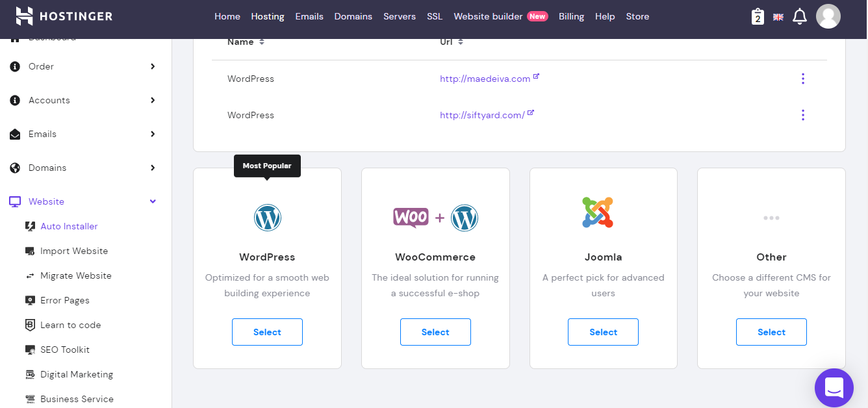Open the user profile avatar
This screenshot has width=868, height=408.
coord(828,16)
